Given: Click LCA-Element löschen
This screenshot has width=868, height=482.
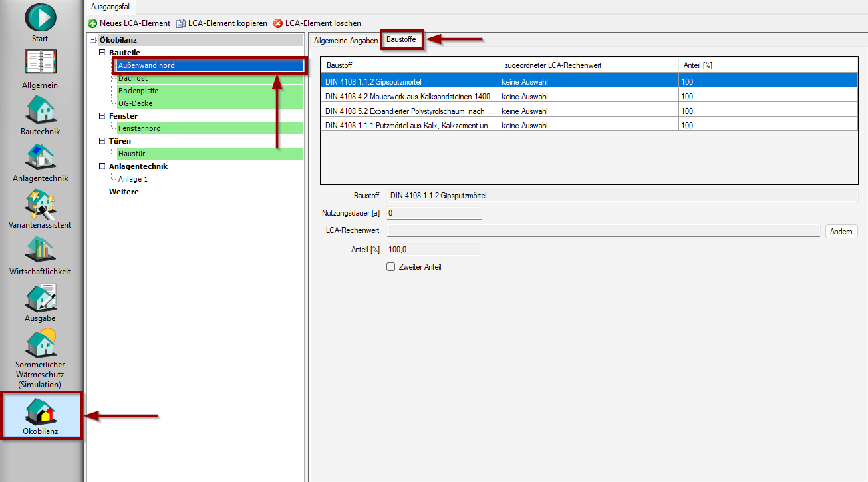Looking at the screenshot, I should (317, 23).
